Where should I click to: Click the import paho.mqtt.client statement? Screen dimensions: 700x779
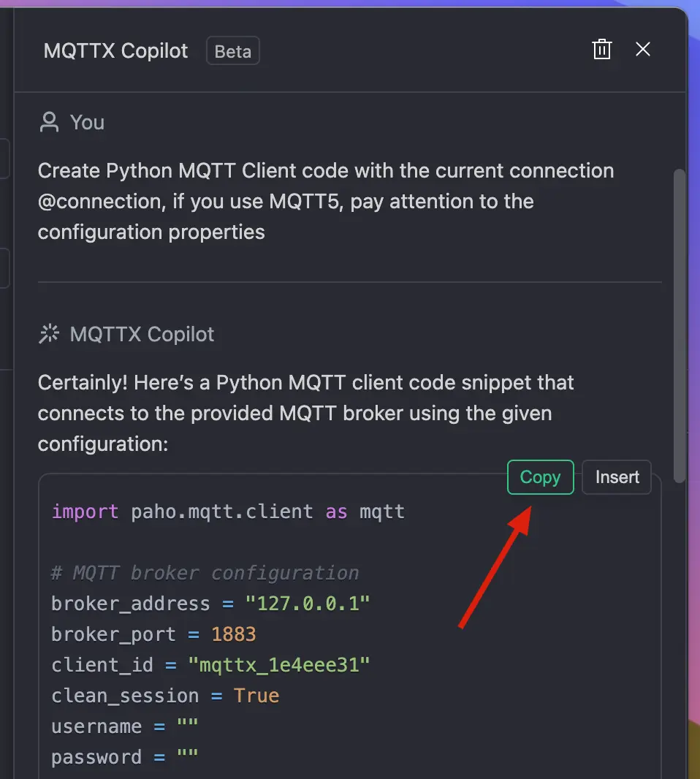tap(227, 512)
